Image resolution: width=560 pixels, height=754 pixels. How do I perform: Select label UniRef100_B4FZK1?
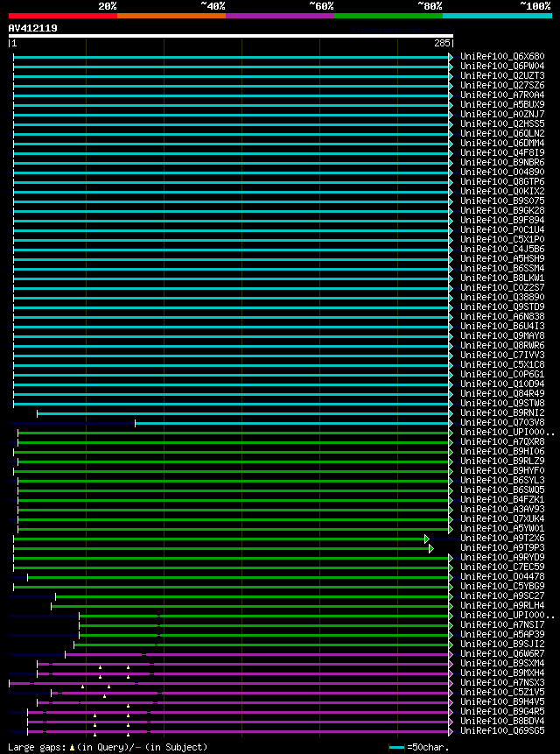(x=502, y=500)
